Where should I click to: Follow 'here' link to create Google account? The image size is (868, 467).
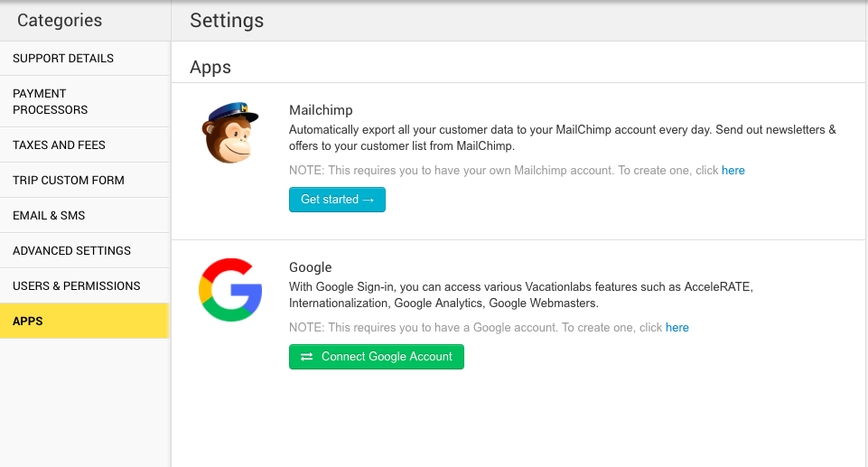(677, 328)
